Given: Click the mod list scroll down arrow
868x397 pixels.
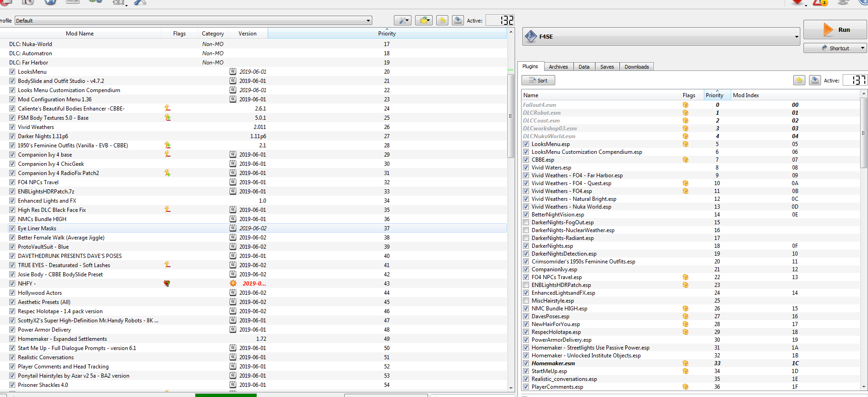Looking at the screenshot, I should point(510,388).
